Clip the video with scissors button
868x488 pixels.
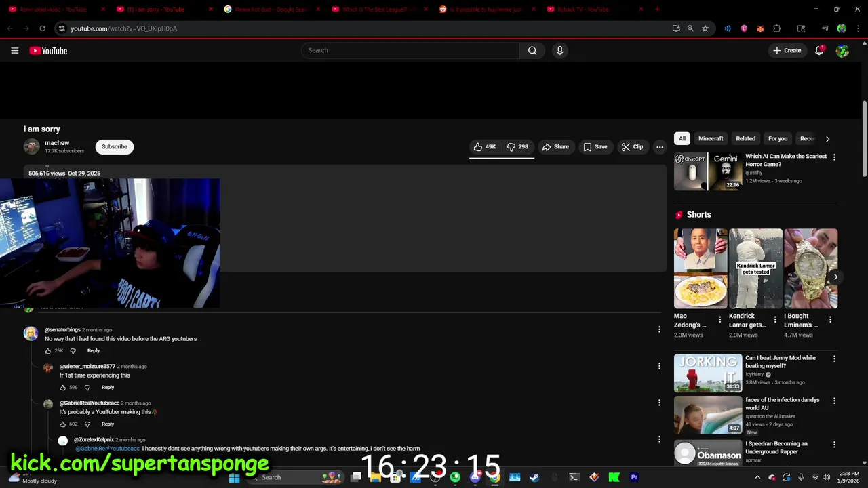633,146
